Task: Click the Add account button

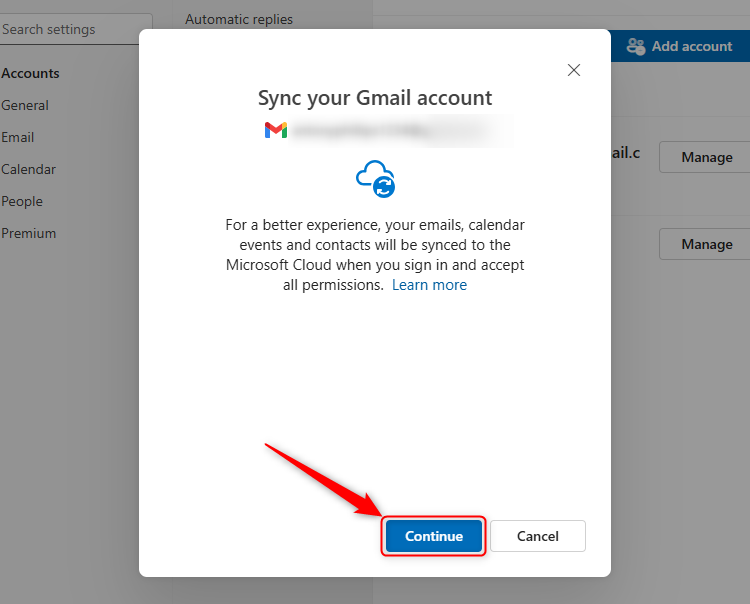Action: click(680, 46)
